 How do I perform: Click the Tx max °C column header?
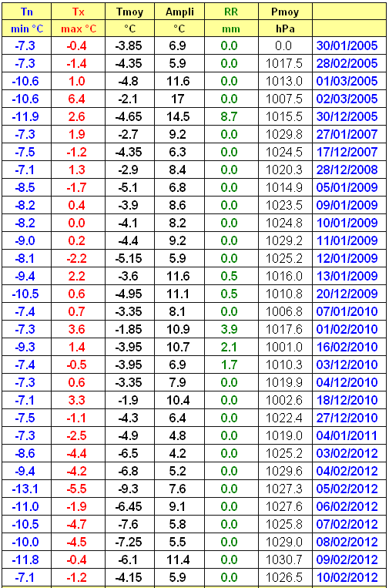79,20
